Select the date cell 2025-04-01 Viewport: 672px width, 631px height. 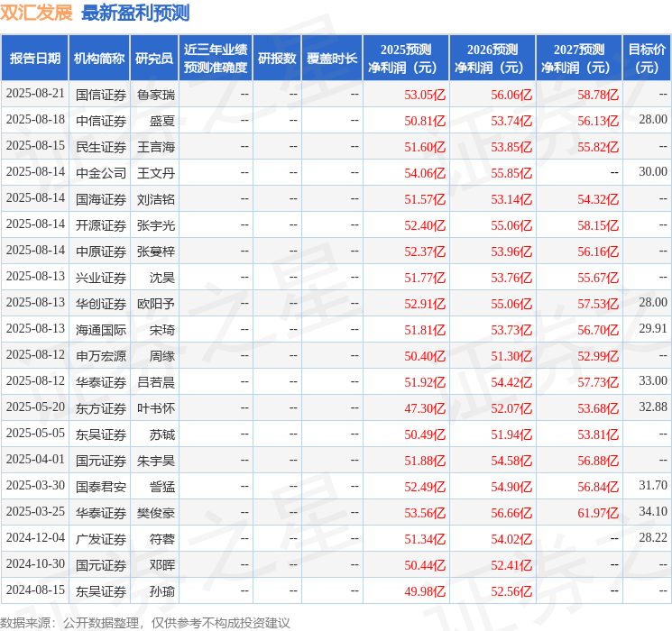click(35, 460)
